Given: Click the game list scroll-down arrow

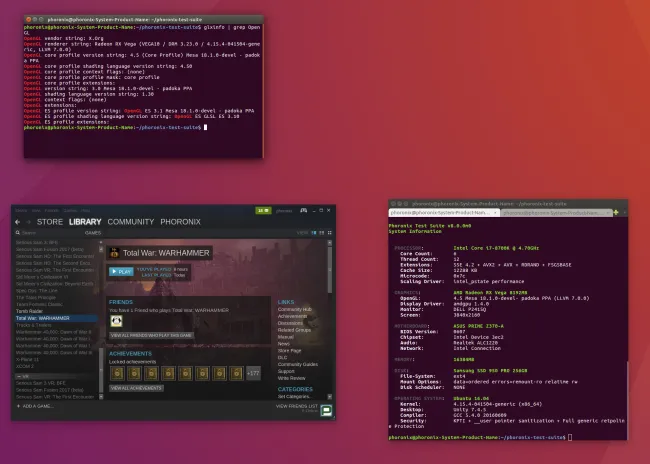Looking at the screenshot, I should click(101, 397).
